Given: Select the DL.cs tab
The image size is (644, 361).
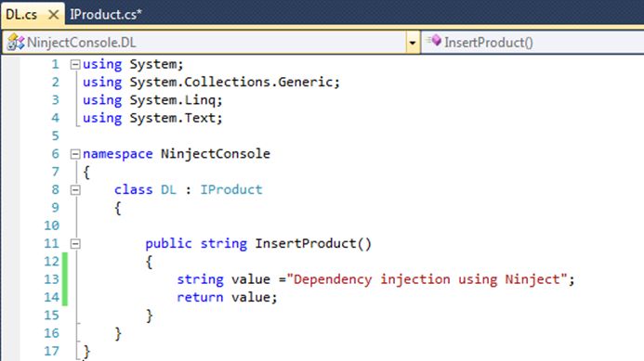Looking at the screenshot, I should 21,15.
